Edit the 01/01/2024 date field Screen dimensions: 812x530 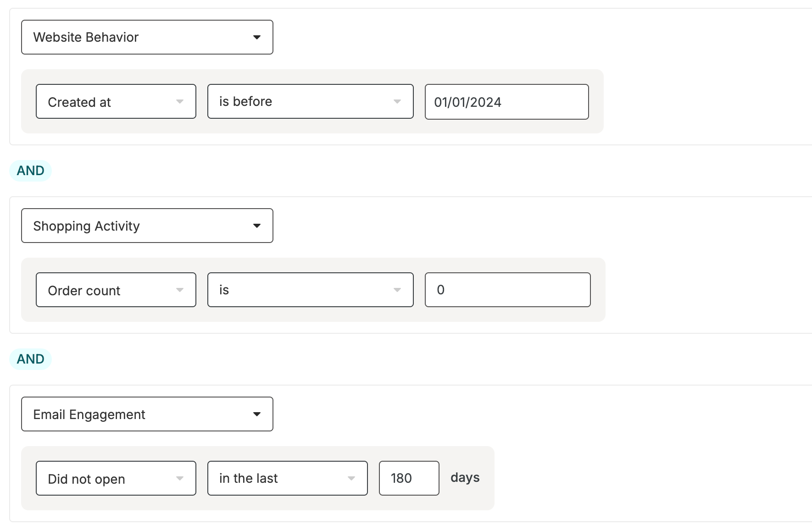[507, 102]
